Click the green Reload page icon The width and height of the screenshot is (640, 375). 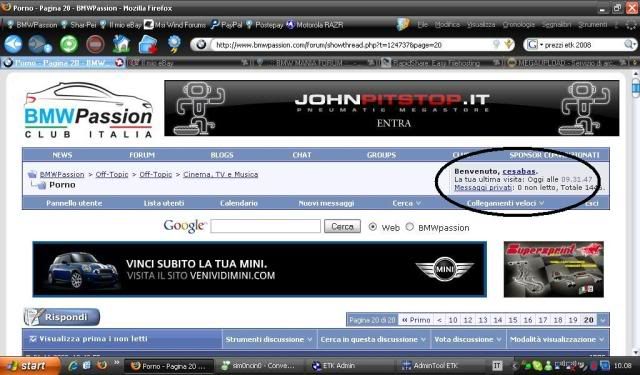(x=69, y=44)
